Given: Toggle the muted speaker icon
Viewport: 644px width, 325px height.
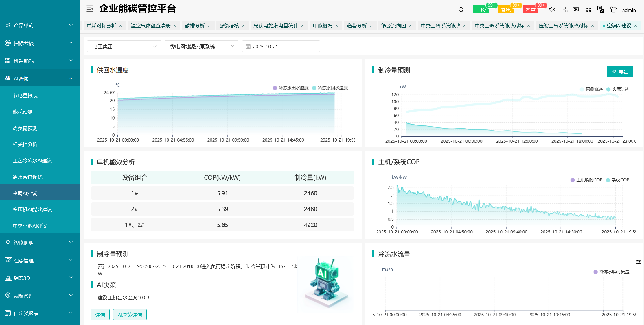Looking at the screenshot, I should click(x=552, y=10).
